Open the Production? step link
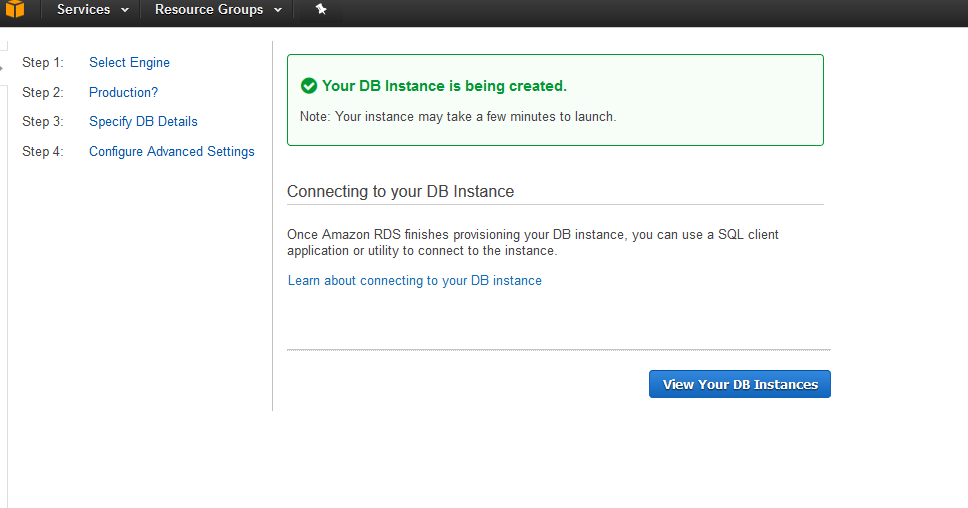Screen dimensions: 968x508 pos(123,92)
